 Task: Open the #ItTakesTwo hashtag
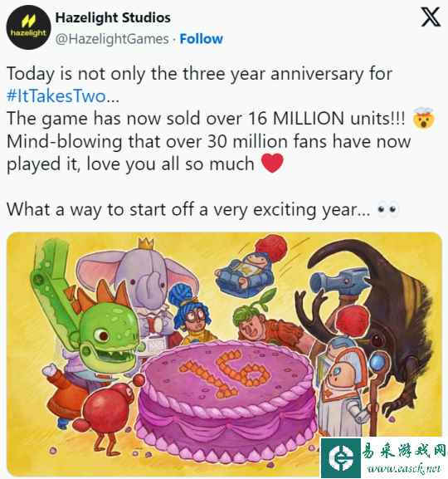(56, 96)
